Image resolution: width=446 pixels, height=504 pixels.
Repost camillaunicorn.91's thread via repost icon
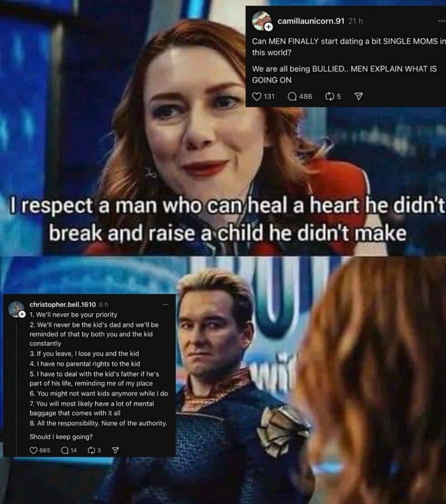(329, 96)
